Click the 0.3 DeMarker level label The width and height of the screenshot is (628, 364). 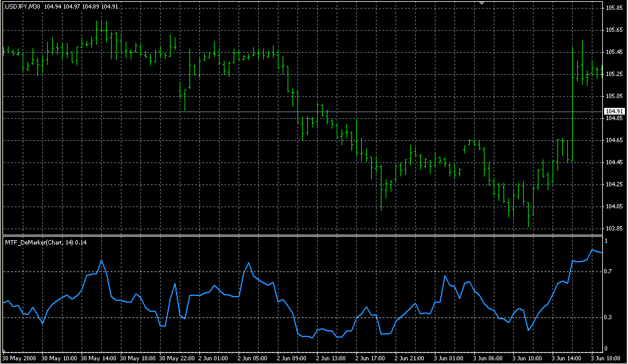[x=608, y=317]
